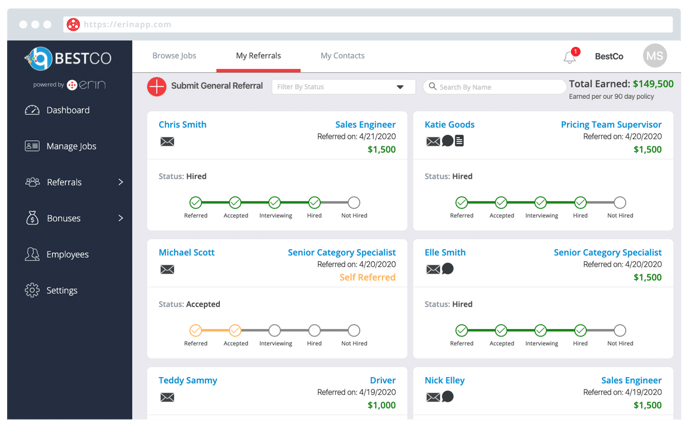Open Teddy Sammy's Driver job link
The height and width of the screenshot is (428, 688).
coord(383,380)
